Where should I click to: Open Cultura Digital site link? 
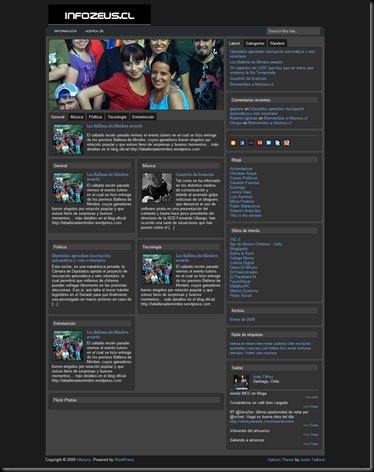(242, 263)
